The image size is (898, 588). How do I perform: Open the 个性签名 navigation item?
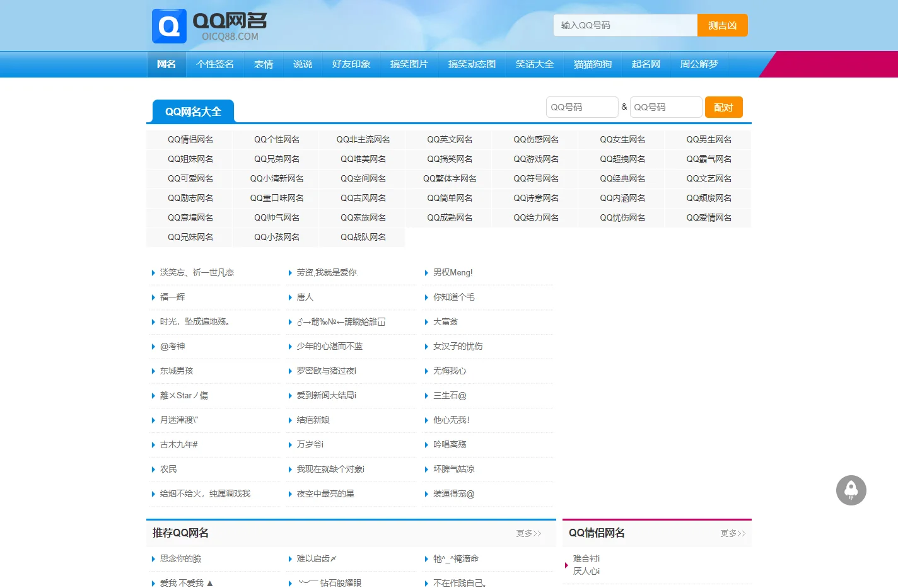coord(215,64)
